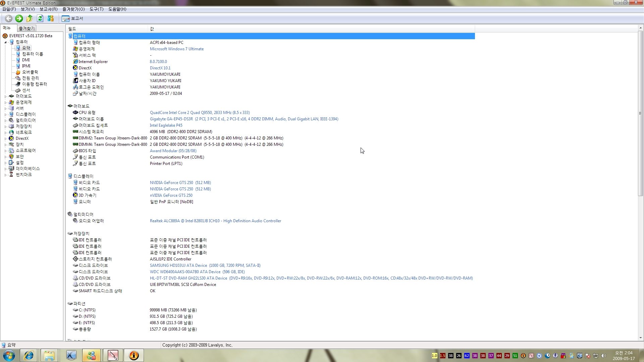Click the 멀티미디어 icon in tree

pos(11,120)
